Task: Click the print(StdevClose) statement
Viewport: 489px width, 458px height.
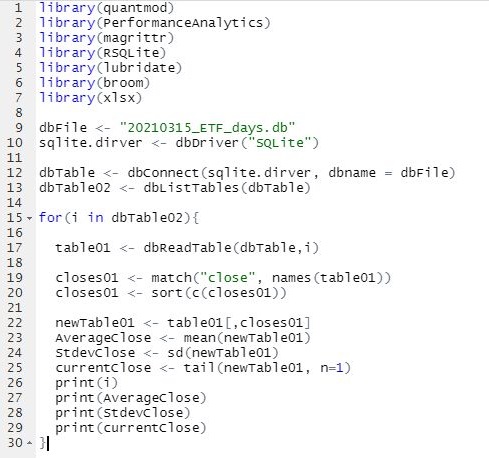Action: 123,413
